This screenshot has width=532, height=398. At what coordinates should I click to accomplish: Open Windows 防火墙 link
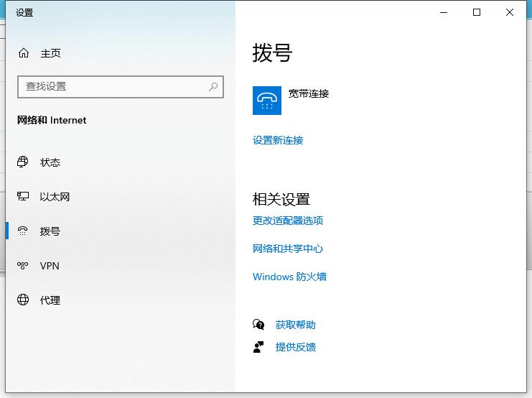click(x=289, y=277)
